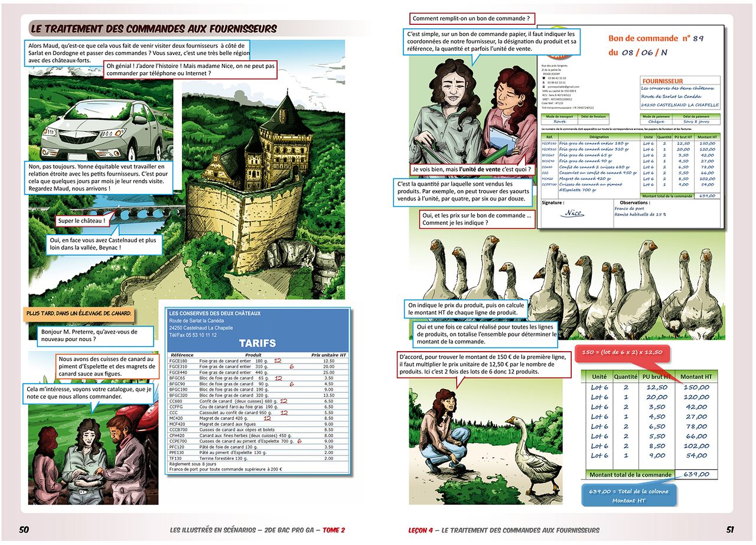This screenshot has height=545, width=756.
Task: Click the red "Tome 2" text in the footer
Action: [334, 530]
